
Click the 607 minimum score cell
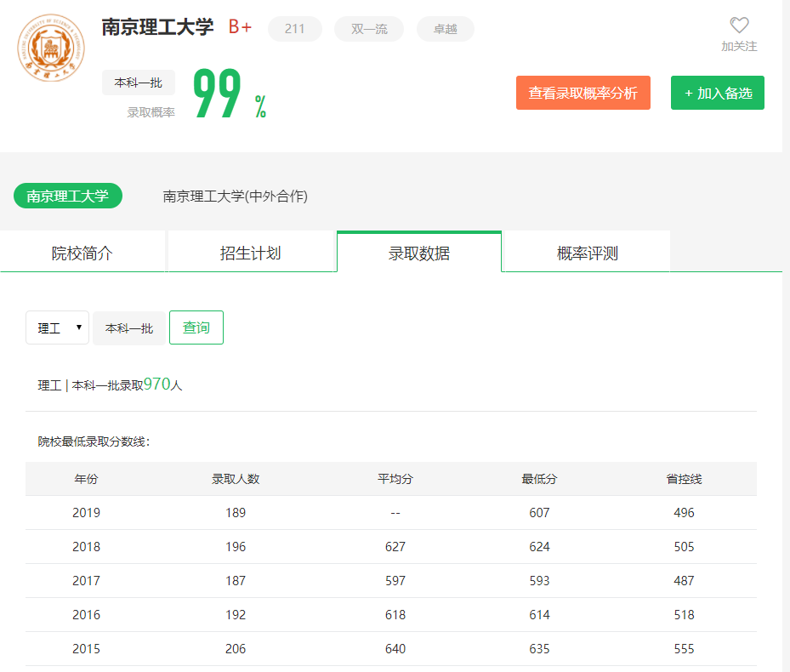point(540,513)
